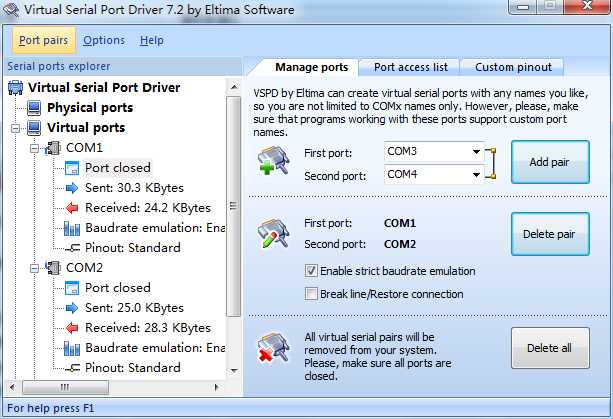The height and width of the screenshot is (419, 613).
Task: Uncheck Enable strict baudrate emulation
Action: pyautogui.click(x=311, y=271)
